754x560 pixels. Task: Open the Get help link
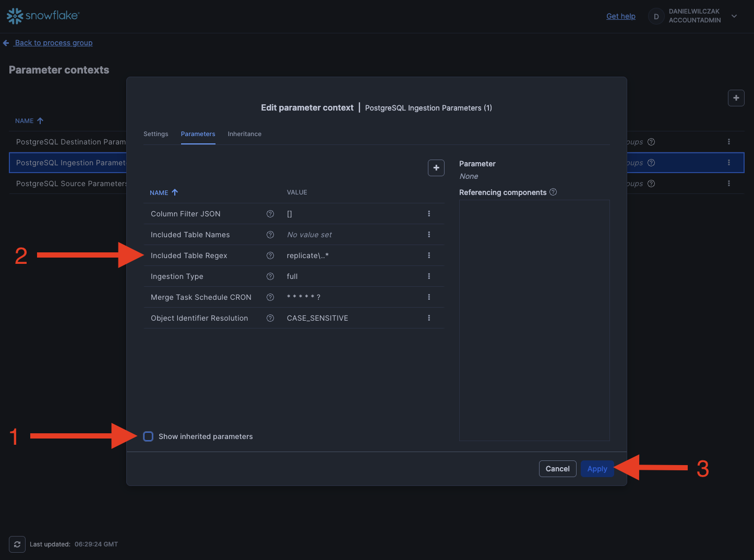point(620,16)
